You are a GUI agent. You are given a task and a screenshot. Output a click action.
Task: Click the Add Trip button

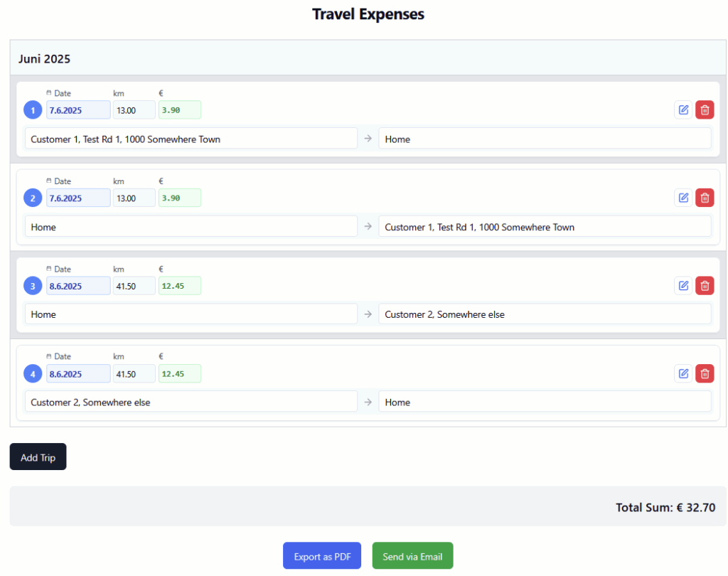[38, 457]
